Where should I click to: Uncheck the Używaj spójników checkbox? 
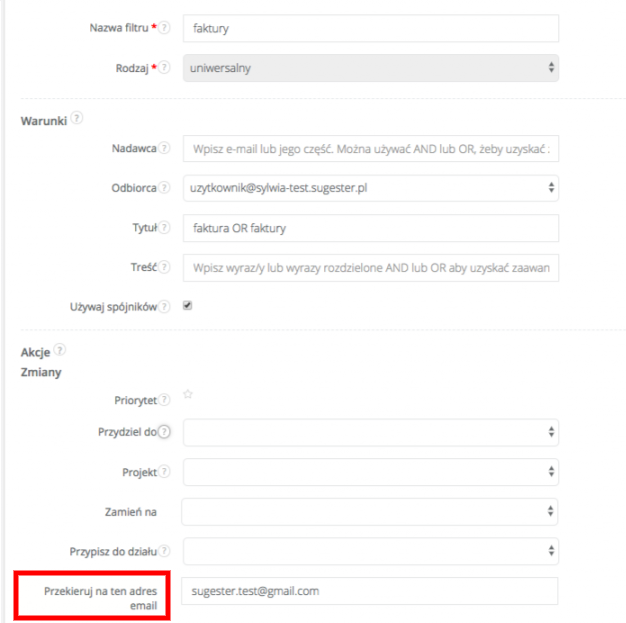(x=187, y=306)
